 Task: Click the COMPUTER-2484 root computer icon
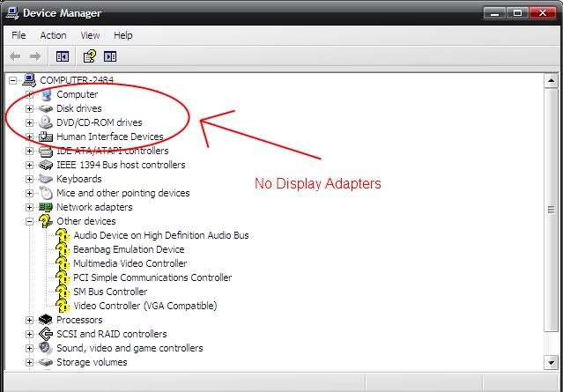coord(29,80)
